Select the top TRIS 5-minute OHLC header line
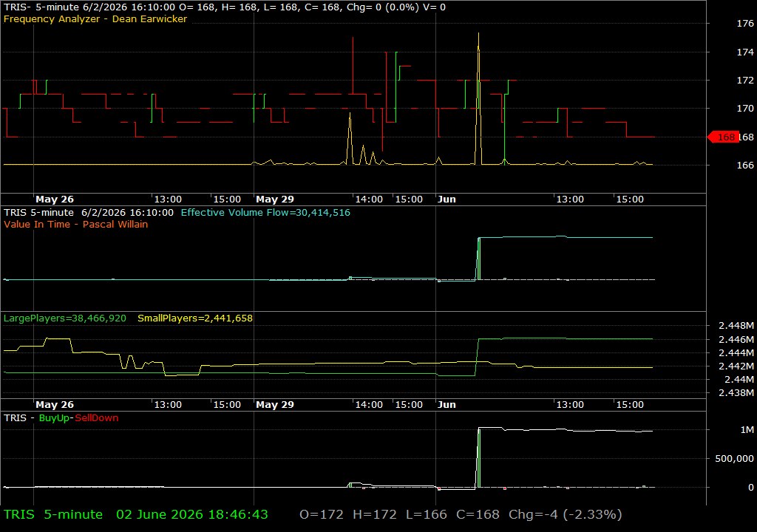This screenshot has height=532, width=757. (x=225, y=7)
